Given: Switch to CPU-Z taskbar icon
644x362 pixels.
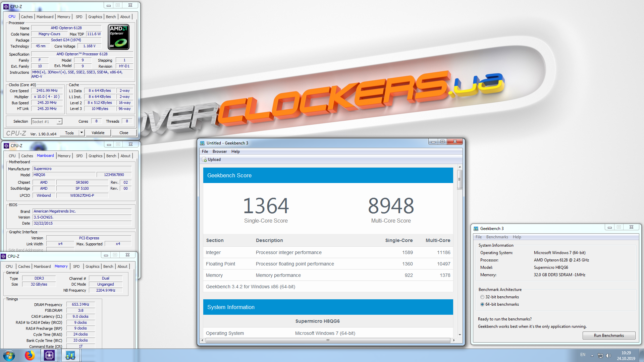Looking at the screenshot, I should coord(49,355).
